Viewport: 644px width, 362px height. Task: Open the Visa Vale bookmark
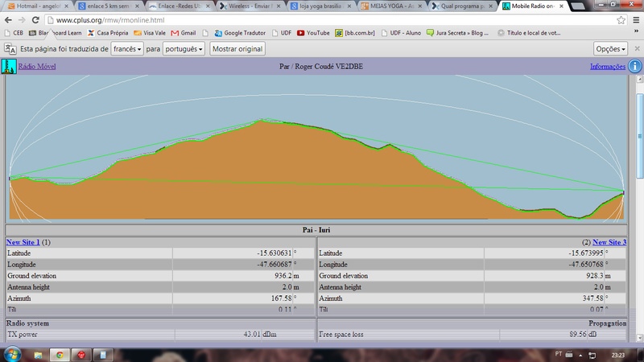[150, 33]
